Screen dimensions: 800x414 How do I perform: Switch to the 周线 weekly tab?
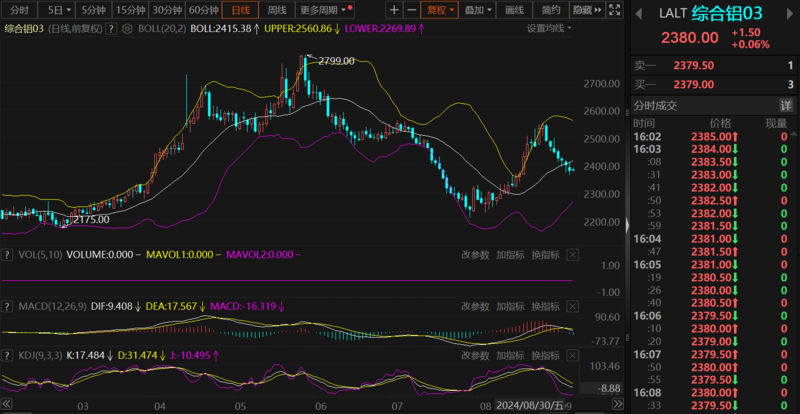click(277, 10)
